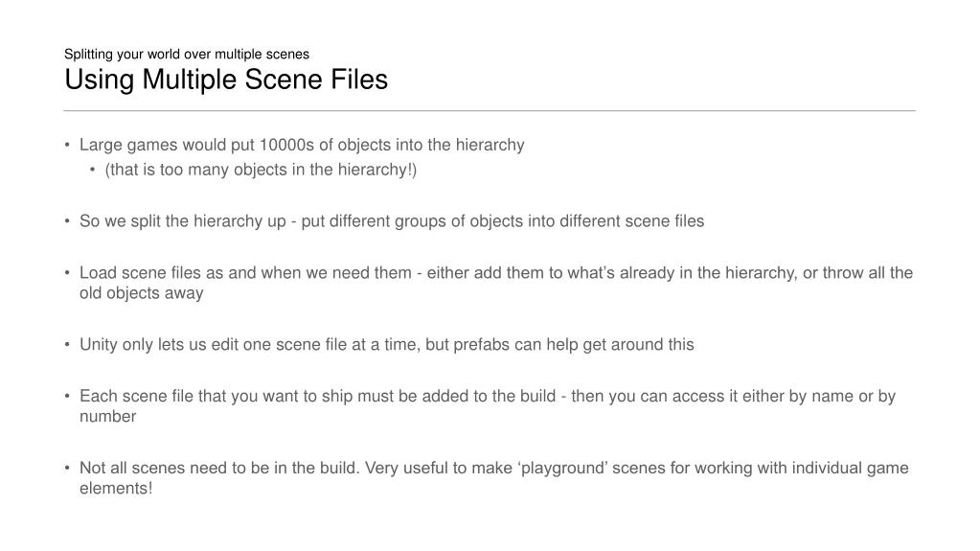Click the bullet dot before 'Large games'
This screenshot has width=980, height=551.
(67, 145)
